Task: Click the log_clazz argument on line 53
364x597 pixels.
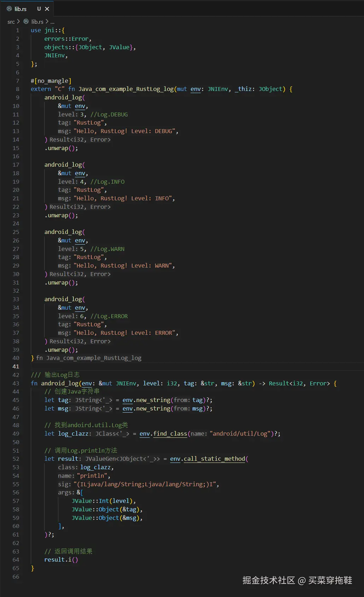Action: point(95,467)
